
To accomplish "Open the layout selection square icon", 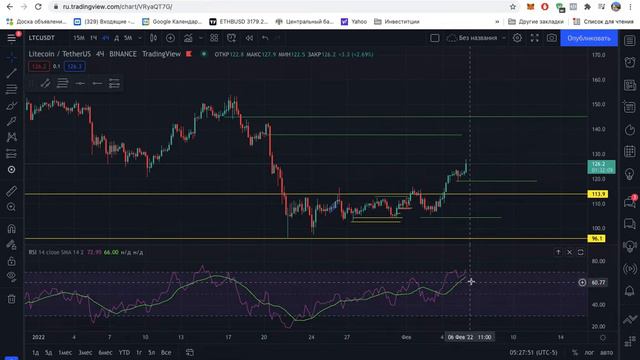I will [435, 38].
